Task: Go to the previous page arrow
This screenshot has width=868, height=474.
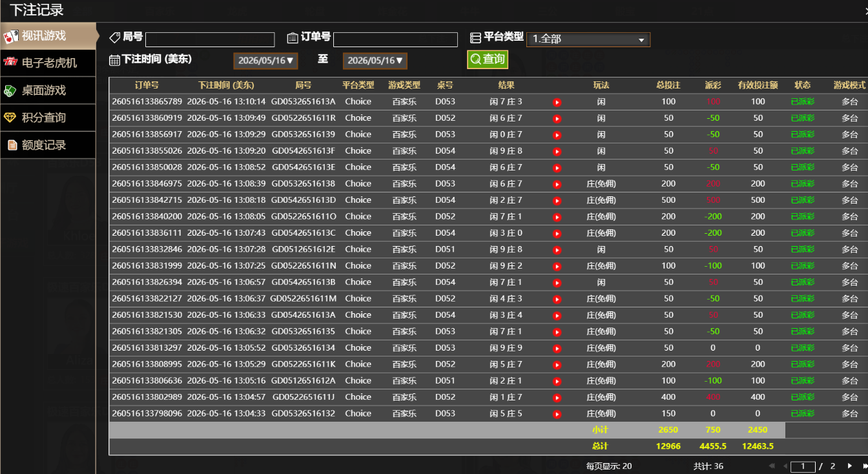Action: (785, 466)
